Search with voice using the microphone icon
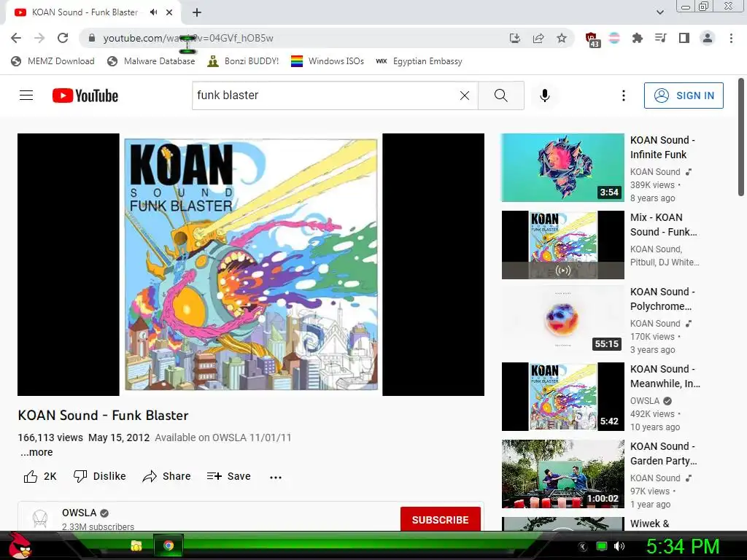This screenshot has width=747, height=560. [x=544, y=96]
